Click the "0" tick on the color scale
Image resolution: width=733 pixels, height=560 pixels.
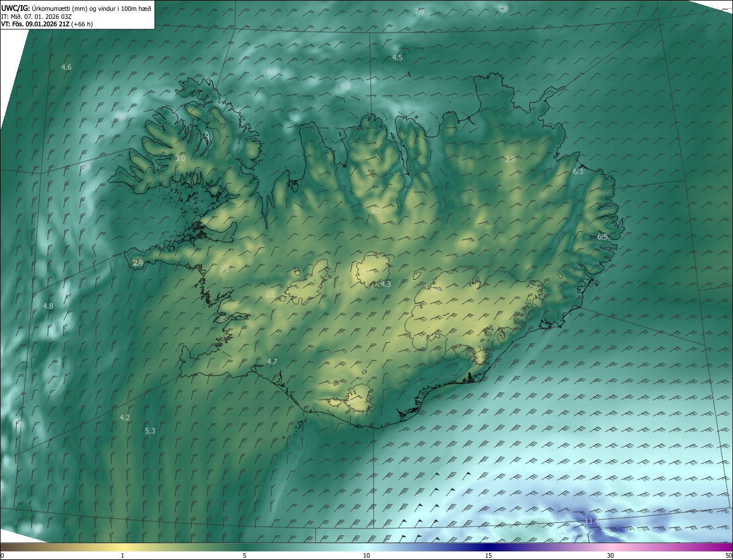click(2, 555)
